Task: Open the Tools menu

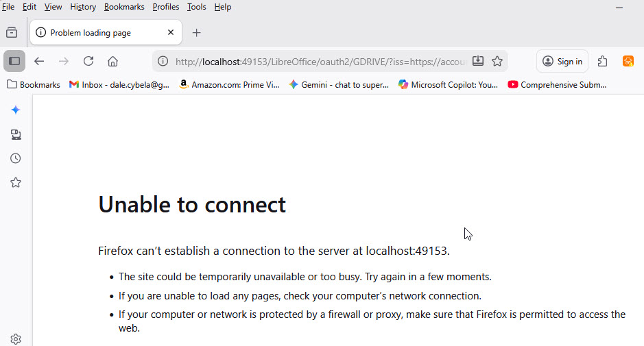Action: click(196, 7)
